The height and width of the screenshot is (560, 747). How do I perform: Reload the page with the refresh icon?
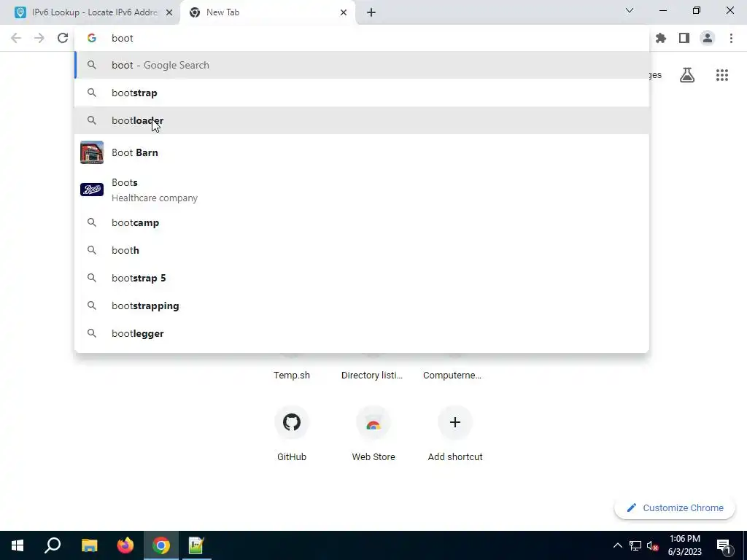coord(63,38)
